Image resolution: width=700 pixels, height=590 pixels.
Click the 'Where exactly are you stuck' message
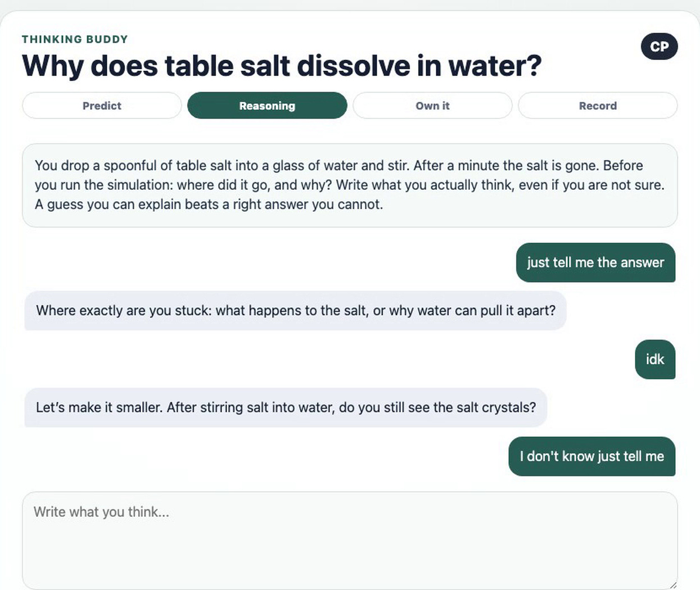(x=296, y=311)
